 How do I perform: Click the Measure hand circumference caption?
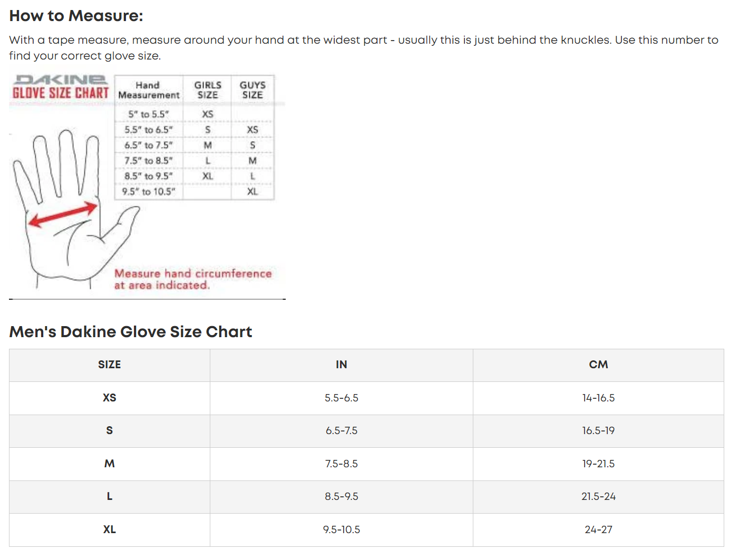193,279
